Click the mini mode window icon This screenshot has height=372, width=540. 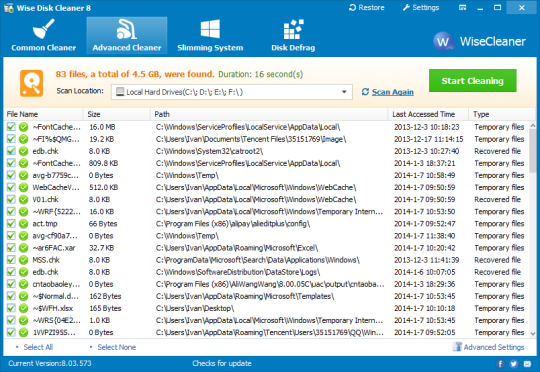[x=463, y=8]
